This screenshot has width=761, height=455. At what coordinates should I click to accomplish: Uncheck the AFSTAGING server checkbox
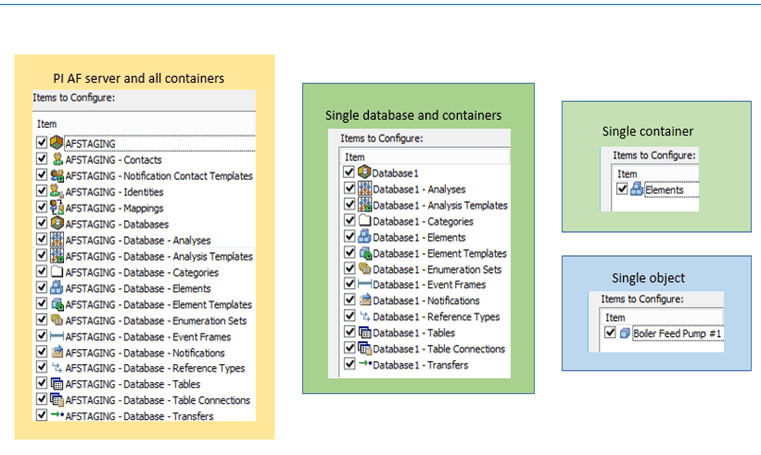[42, 143]
